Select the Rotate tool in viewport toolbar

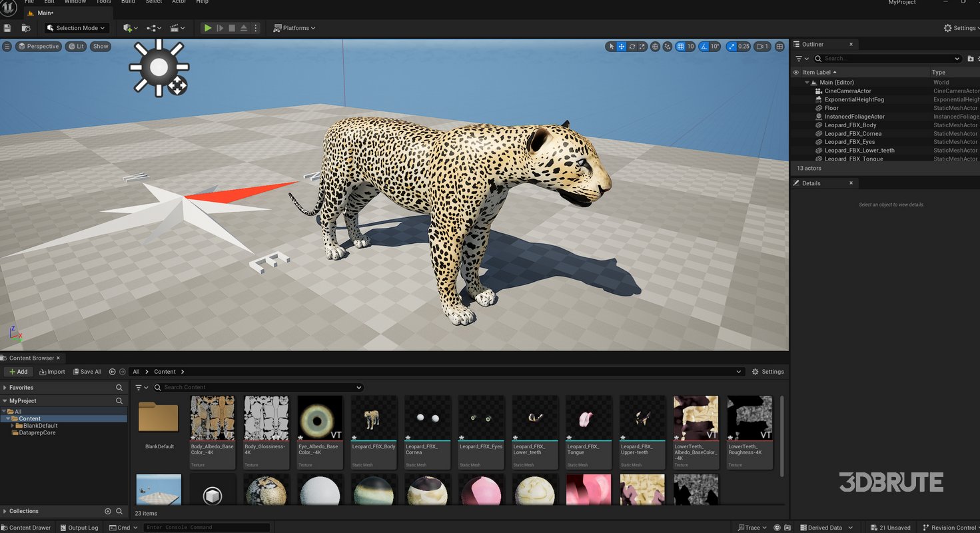(632, 47)
